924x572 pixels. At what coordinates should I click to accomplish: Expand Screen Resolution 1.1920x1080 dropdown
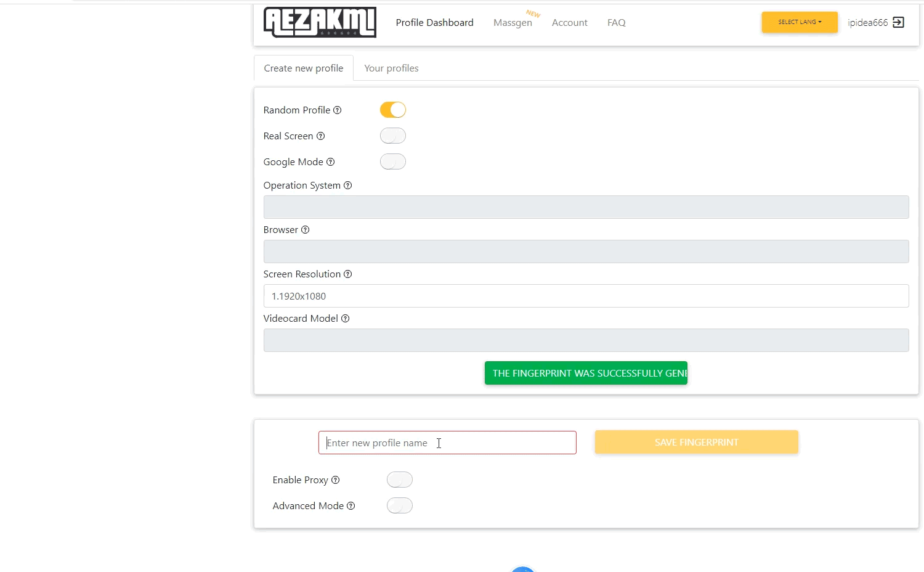coord(586,296)
